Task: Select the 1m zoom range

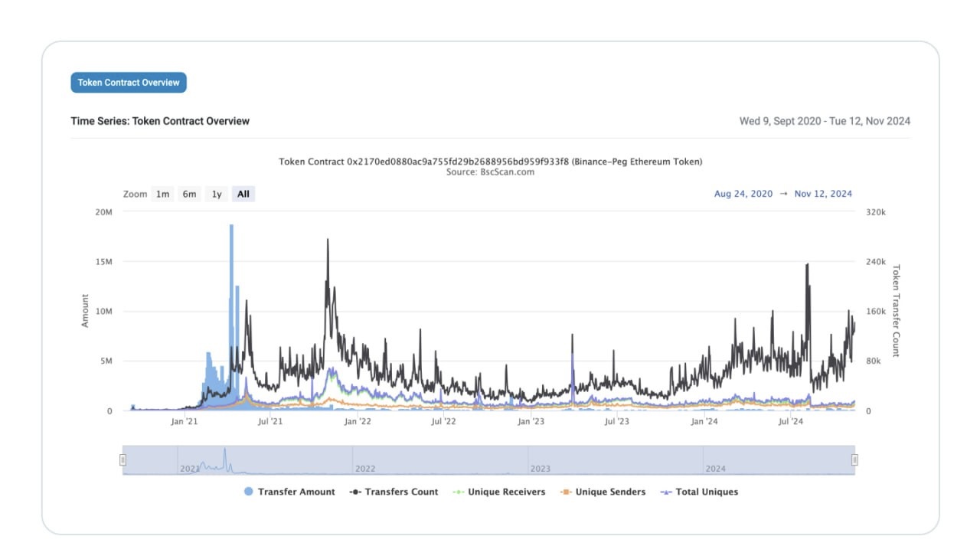Action: pyautogui.click(x=163, y=194)
